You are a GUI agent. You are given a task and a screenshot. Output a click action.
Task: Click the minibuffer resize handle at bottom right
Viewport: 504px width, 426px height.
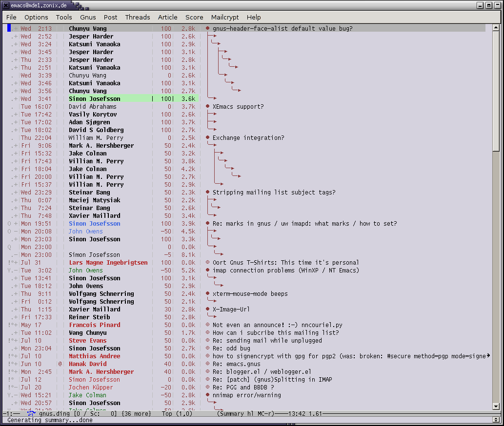(496, 420)
